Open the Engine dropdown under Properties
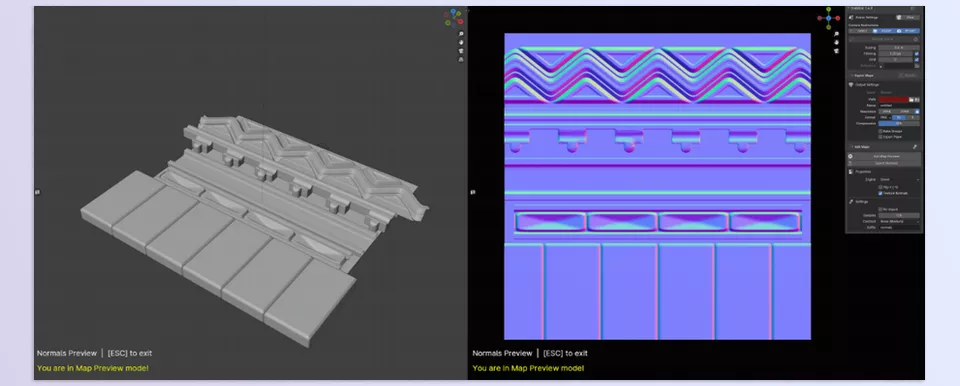The width and height of the screenshot is (960, 386). pos(899,180)
